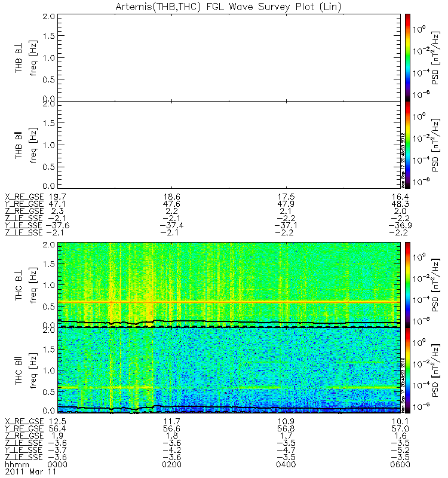
Task: Click the Z_RE_GSE value 2.3
Action: [x=57, y=211]
